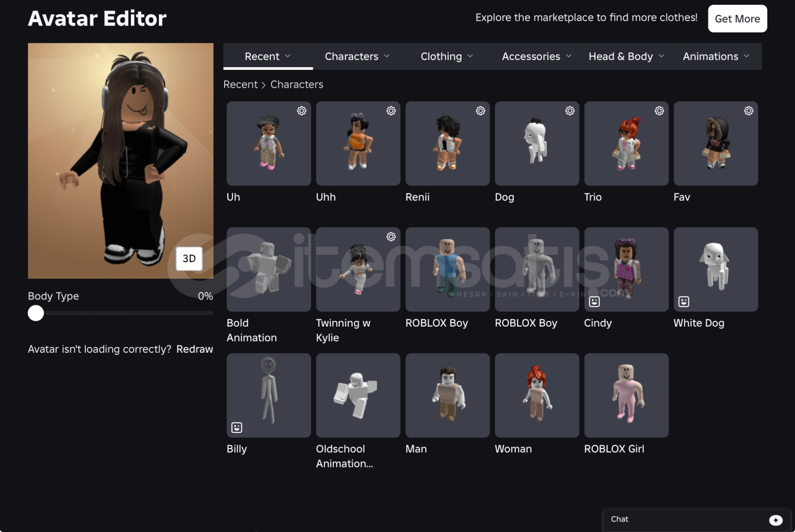
Task: Open the Head & Body tab
Action: 626,56
